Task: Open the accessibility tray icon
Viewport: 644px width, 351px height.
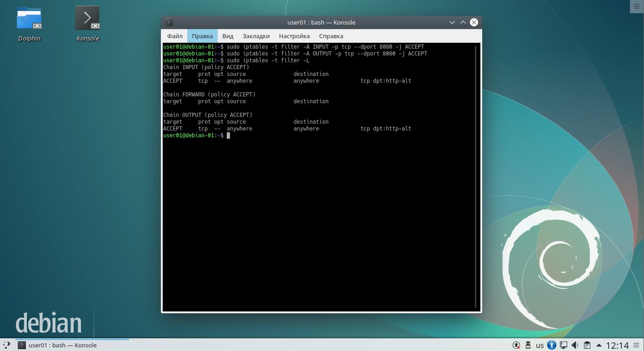Action: tap(551, 345)
